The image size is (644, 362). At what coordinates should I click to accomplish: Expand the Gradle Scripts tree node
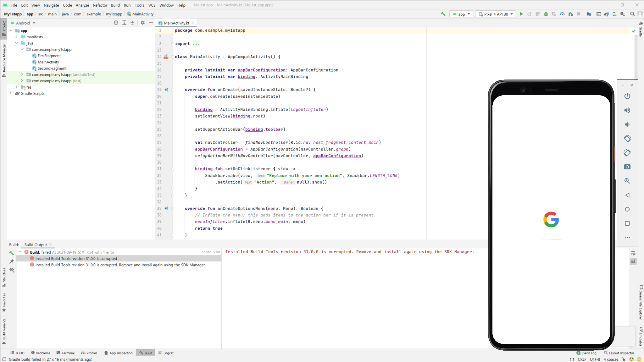11,93
